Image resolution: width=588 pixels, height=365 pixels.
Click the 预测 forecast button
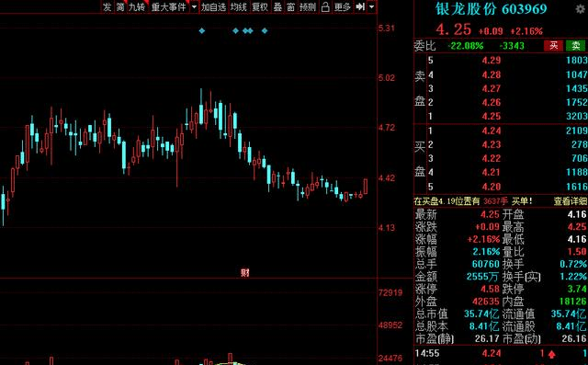(x=308, y=6)
